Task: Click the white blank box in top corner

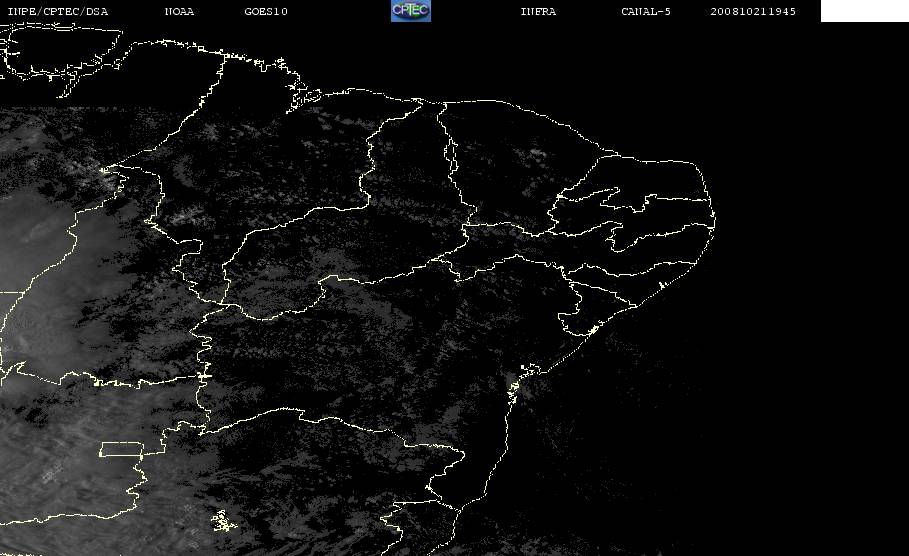Action: click(x=864, y=11)
